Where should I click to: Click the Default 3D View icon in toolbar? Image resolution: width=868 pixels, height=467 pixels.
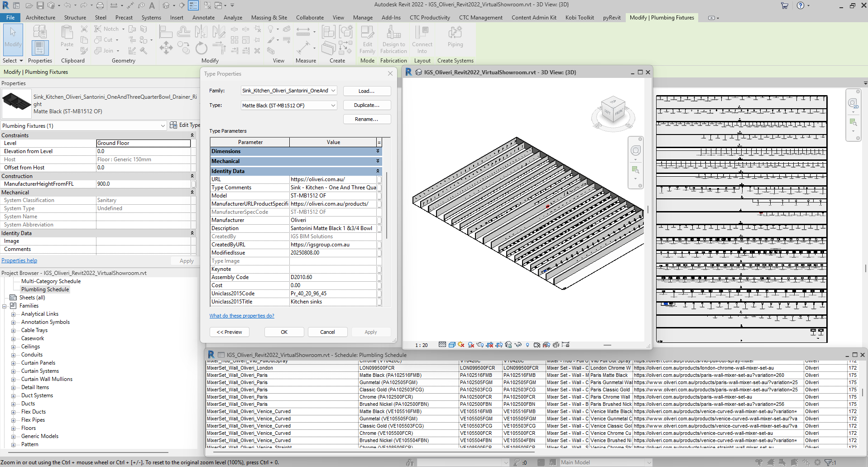coord(166,5)
